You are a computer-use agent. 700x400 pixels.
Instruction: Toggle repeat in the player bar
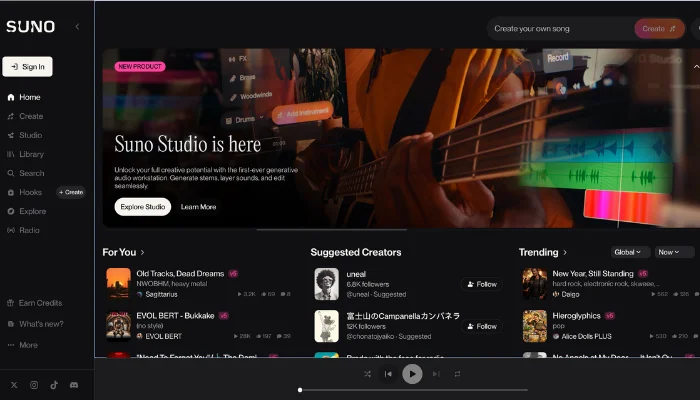pos(458,373)
